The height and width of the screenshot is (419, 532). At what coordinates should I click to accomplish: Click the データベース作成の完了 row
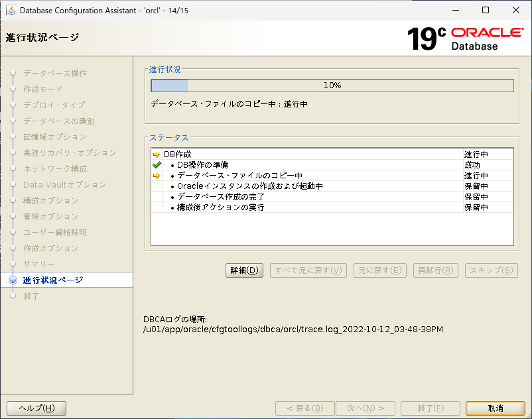(332, 197)
